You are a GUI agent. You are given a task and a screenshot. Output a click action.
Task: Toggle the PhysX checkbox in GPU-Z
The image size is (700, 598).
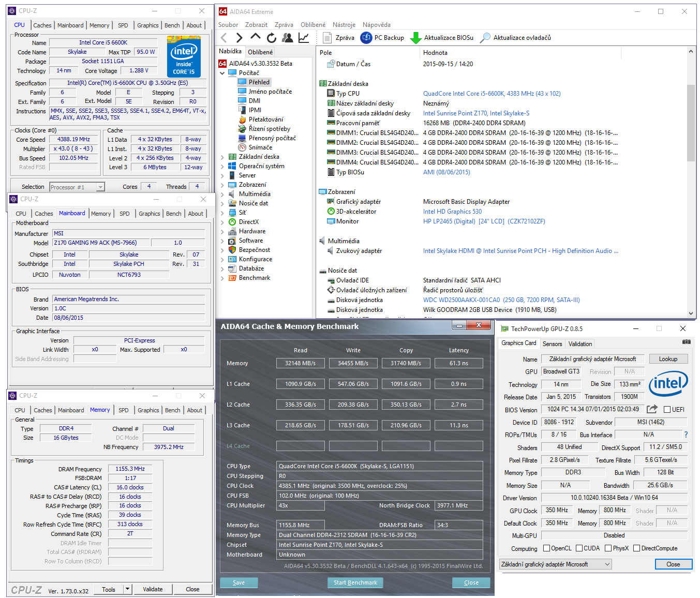608,548
